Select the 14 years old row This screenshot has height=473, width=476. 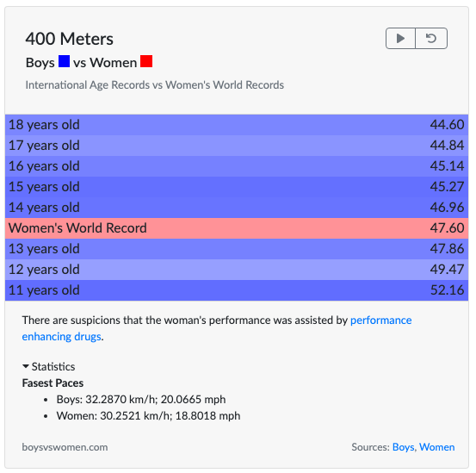click(237, 208)
